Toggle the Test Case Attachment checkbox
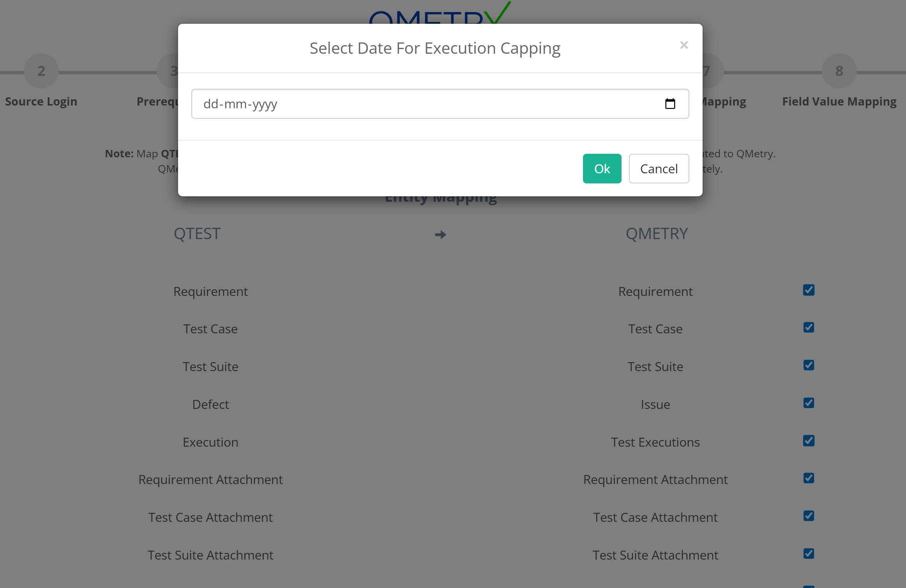 pos(809,516)
